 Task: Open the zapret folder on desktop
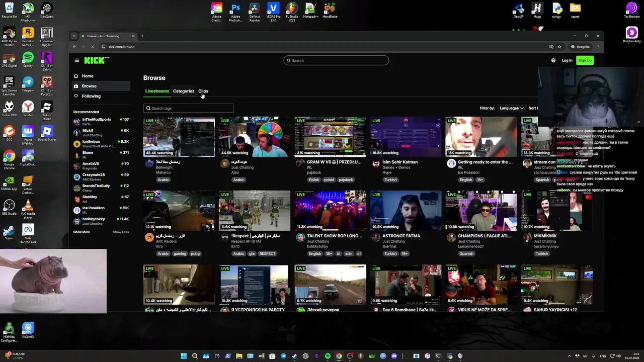[x=575, y=11]
